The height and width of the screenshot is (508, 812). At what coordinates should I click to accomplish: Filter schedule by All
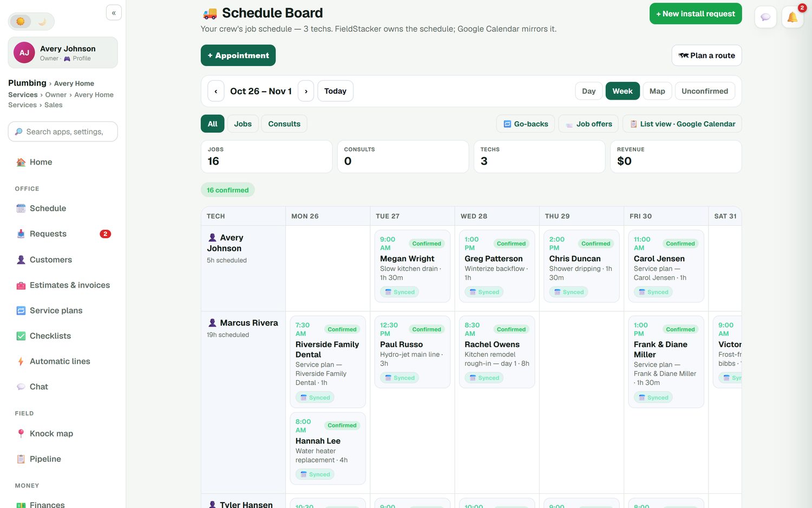(212, 124)
